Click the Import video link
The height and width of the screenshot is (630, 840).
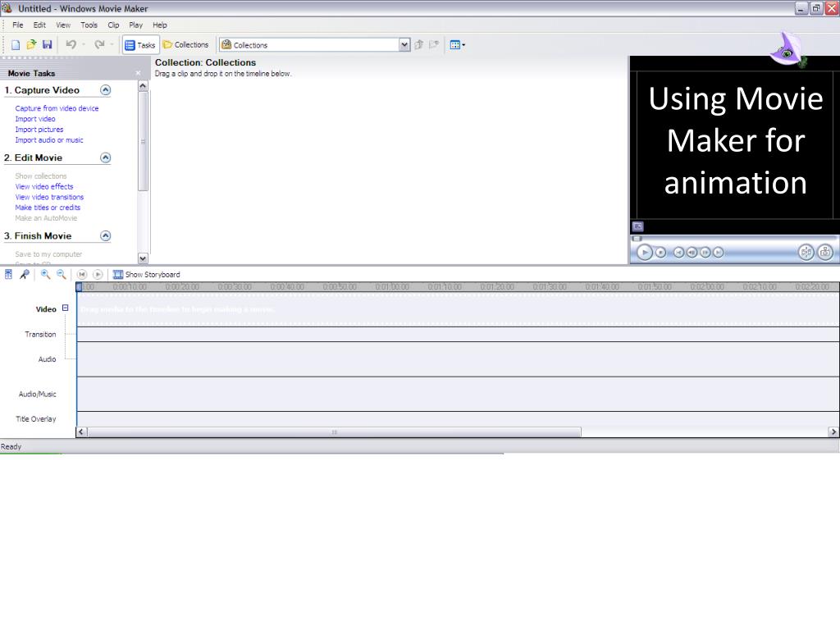coord(35,119)
